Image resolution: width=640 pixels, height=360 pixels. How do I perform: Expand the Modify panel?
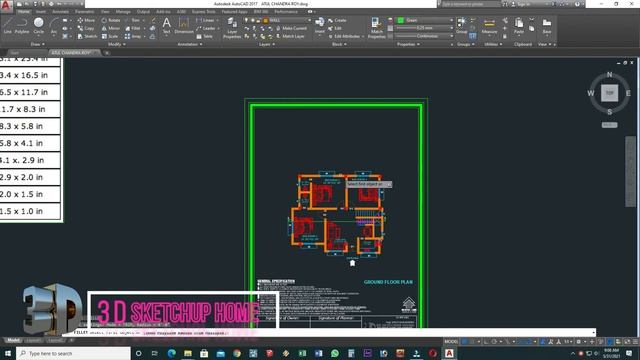(x=116, y=44)
